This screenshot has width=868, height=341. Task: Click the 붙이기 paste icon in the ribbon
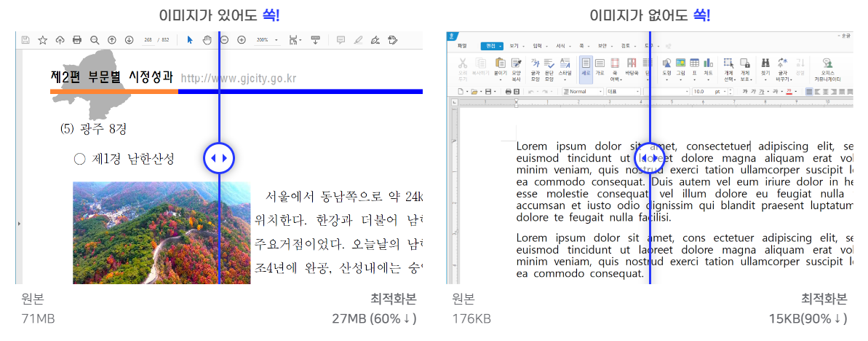click(x=500, y=66)
